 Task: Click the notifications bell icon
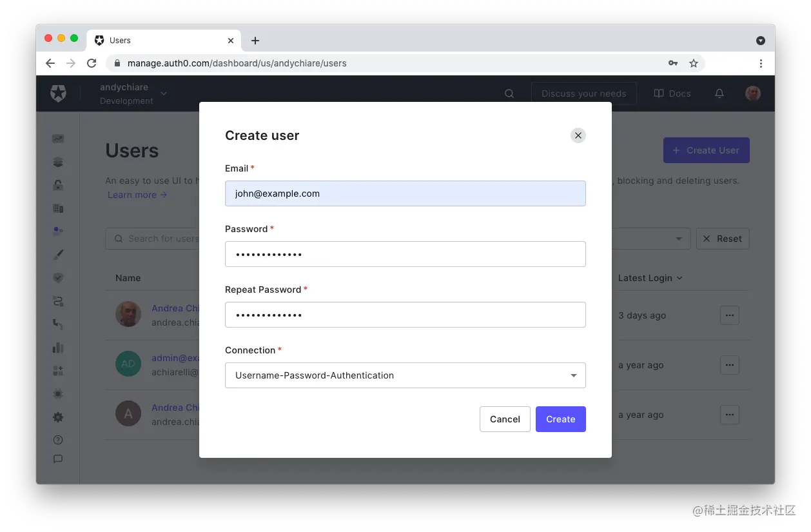tap(719, 93)
